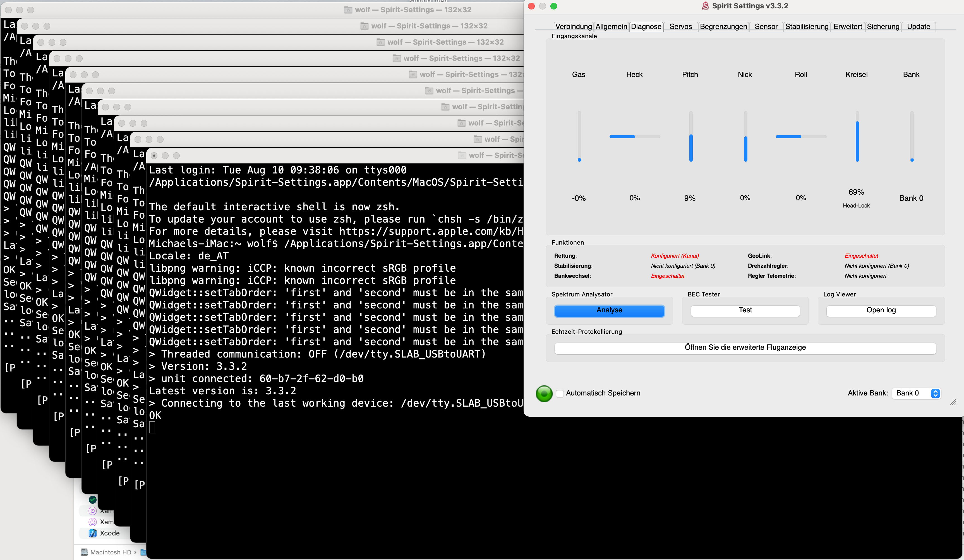Viewport: 964px width, 560px height.
Task: Click the folder icon in the topmost terminal's title
Action: pos(348,9)
